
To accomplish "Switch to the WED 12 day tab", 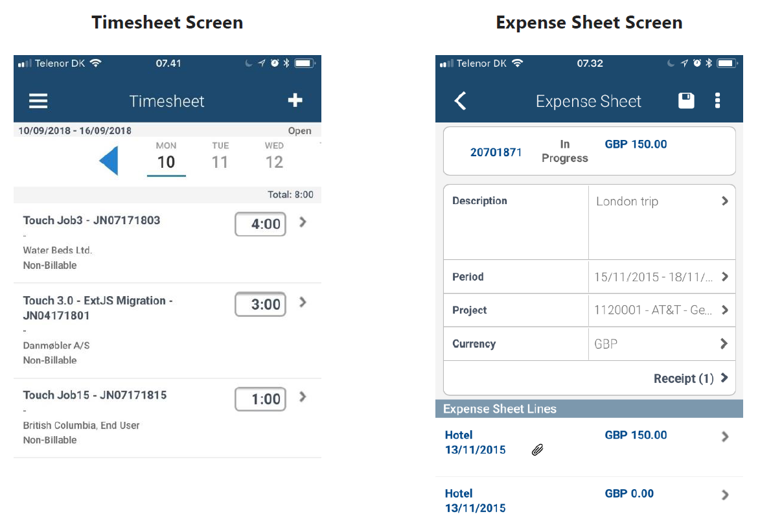I will [x=274, y=157].
